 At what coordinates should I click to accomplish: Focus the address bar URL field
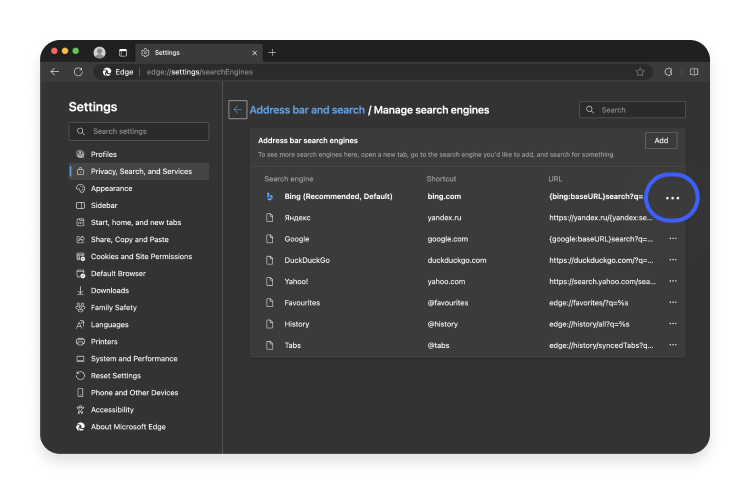tap(373, 72)
